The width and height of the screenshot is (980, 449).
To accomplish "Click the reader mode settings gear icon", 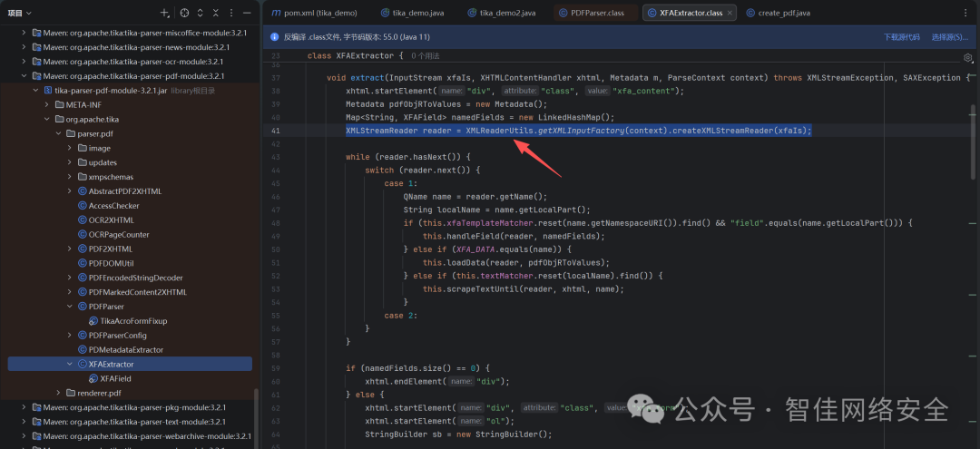I will [x=968, y=57].
